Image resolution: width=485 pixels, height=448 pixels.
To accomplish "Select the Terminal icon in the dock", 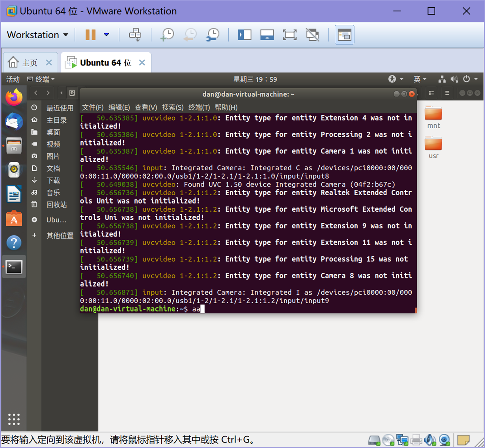I will [x=14, y=267].
